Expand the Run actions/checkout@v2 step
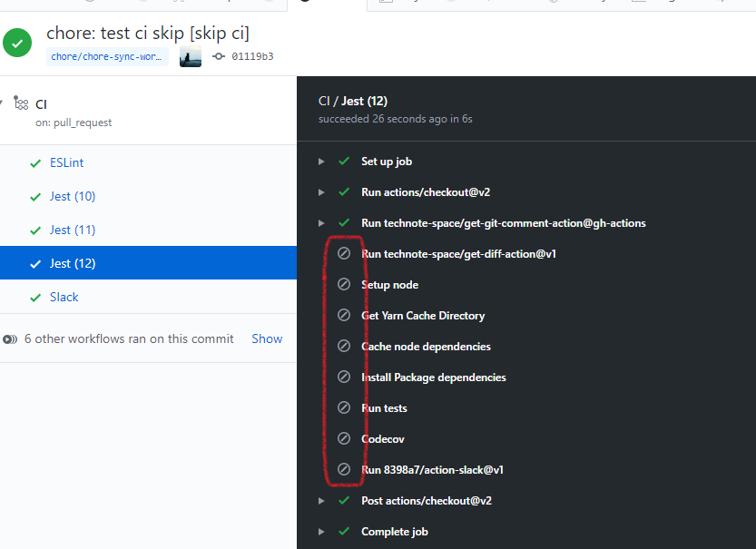756x549 pixels. point(321,192)
